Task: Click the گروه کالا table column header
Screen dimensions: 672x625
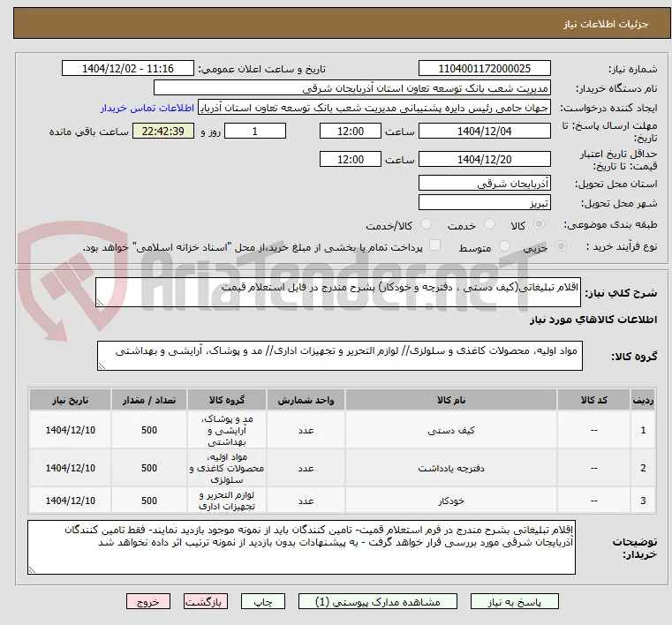Action: (x=227, y=400)
